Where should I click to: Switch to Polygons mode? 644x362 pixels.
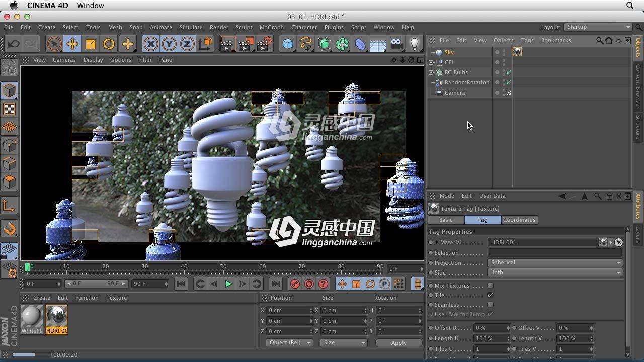(x=9, y=182)
